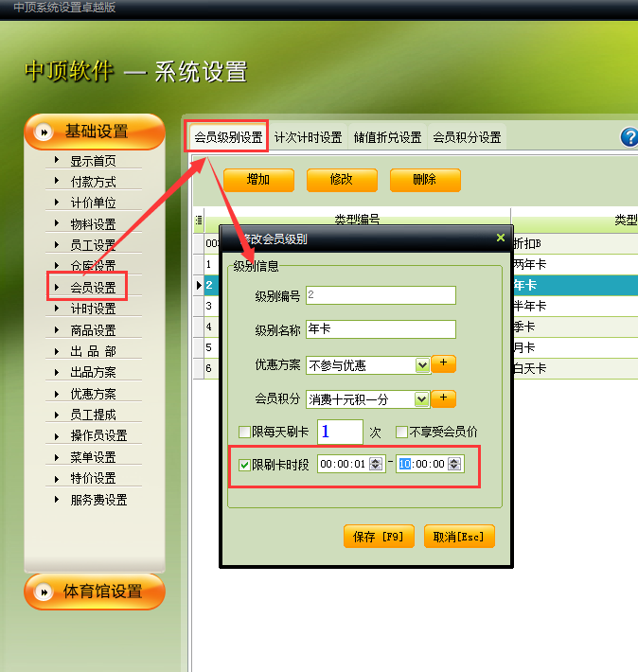Viewport: 638px width, 672px height.
Task: Enable the 限每天刷卡 checkbox
Action: coord(244,432)
